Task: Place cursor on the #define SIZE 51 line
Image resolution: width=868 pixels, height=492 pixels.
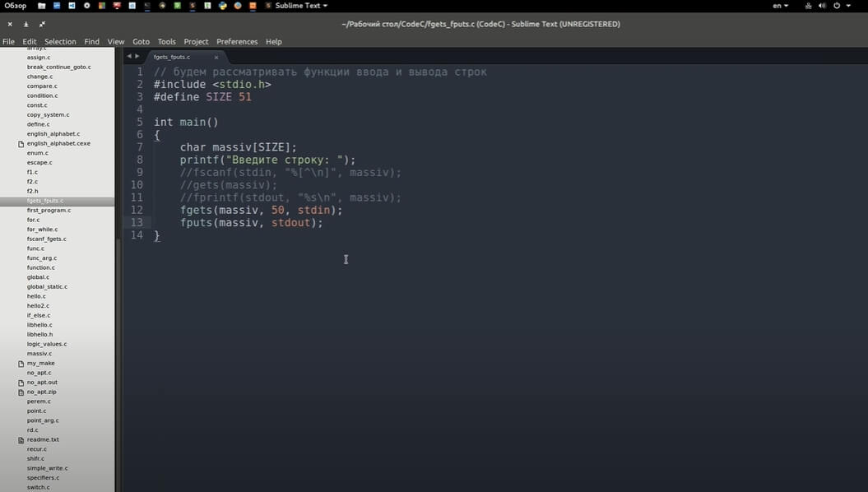Action: pyautogui.click(x=202, y=97)
